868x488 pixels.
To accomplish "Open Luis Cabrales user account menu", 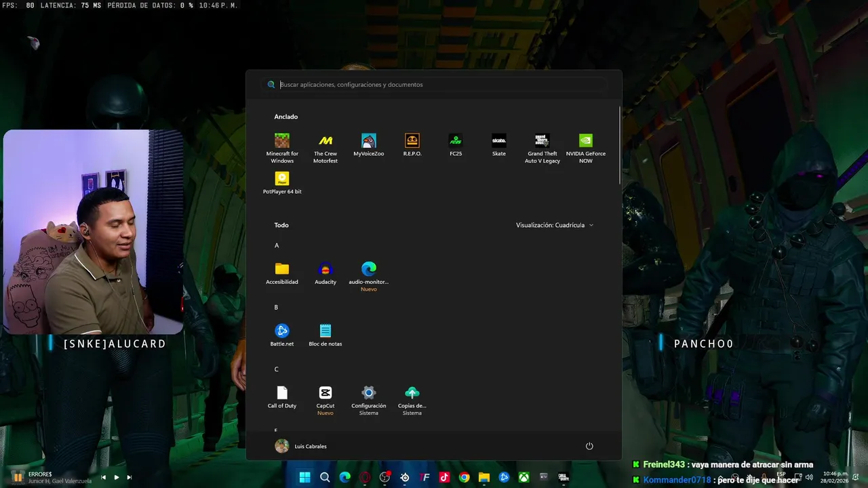I will tap(301, 446).
